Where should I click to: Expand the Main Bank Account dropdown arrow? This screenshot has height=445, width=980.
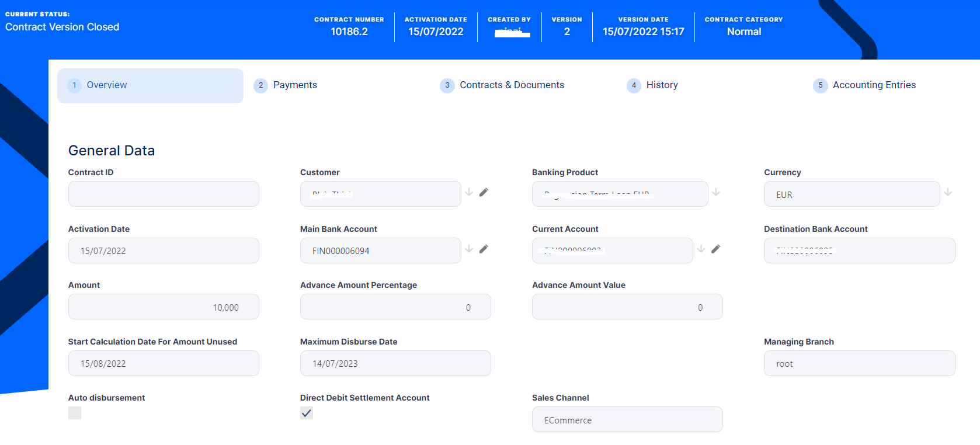[469, 249]
